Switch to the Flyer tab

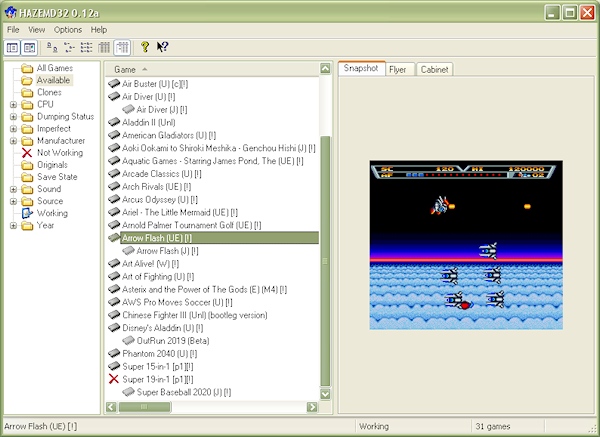click(398, 70)
